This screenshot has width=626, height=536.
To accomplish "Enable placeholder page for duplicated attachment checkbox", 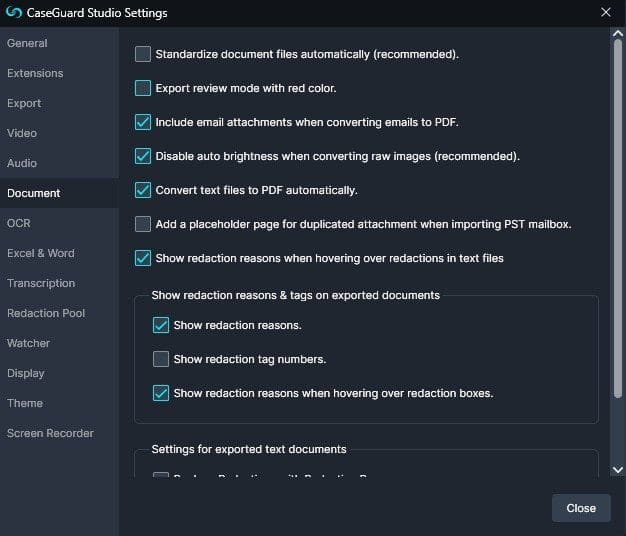I will (x=143, y=224).
